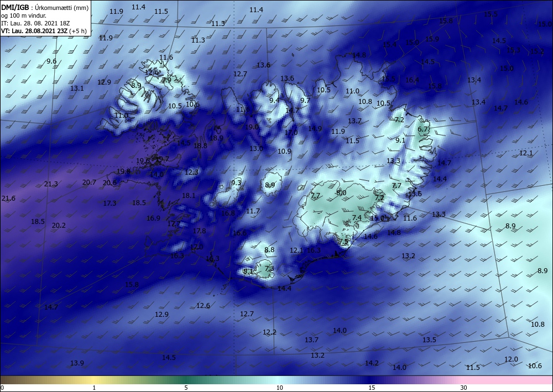Screen dimensions: 553x392
Task: Click the map value 9.3
Action: click(x=236, y=182)
